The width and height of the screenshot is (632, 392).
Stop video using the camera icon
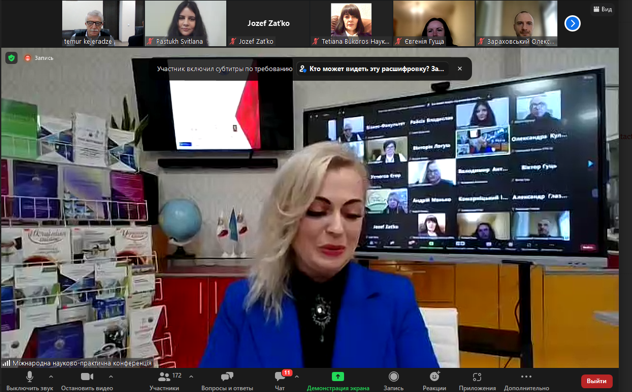[87, 377]
